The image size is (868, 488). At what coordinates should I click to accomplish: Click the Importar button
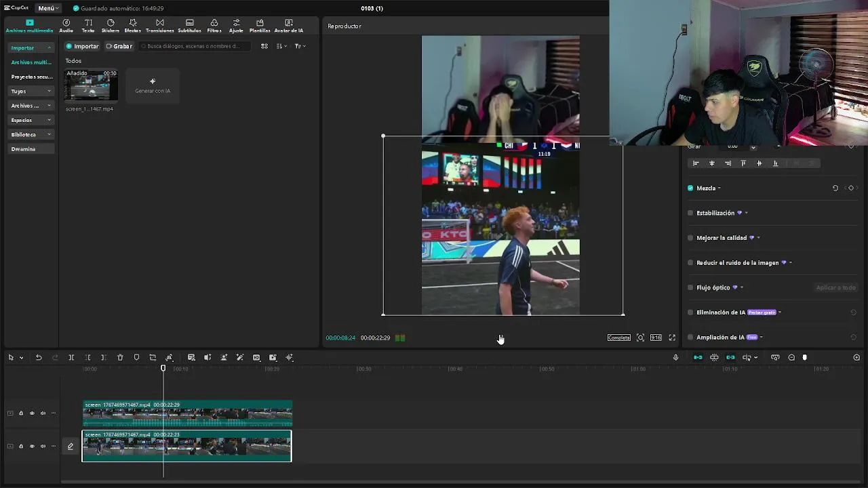(x=82, y=46)
